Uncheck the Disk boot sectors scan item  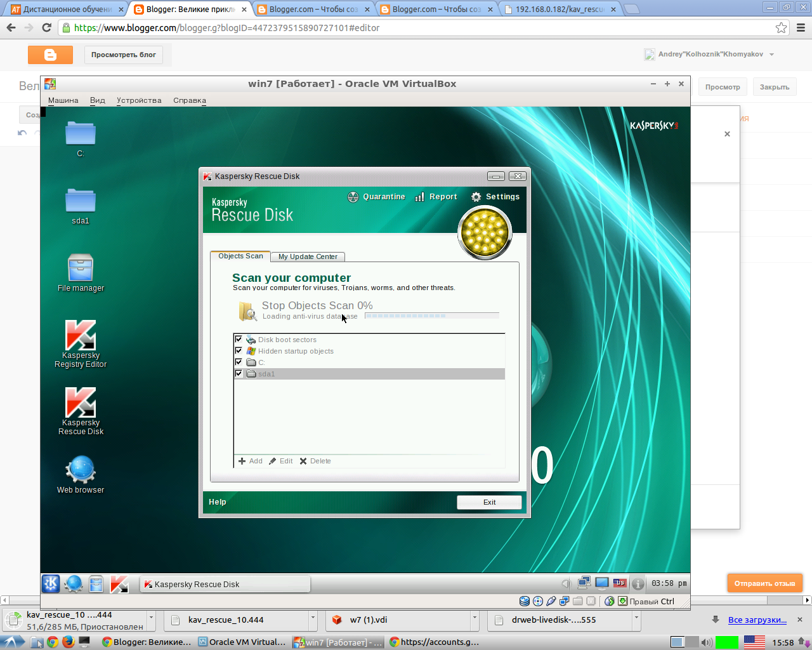click(239, 340)
